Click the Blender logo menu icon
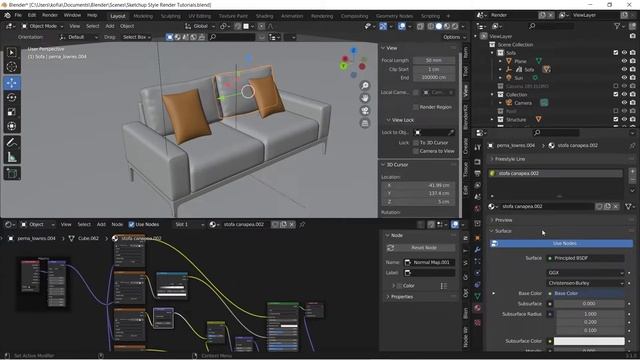640x360 pixels. coord(7,15)
